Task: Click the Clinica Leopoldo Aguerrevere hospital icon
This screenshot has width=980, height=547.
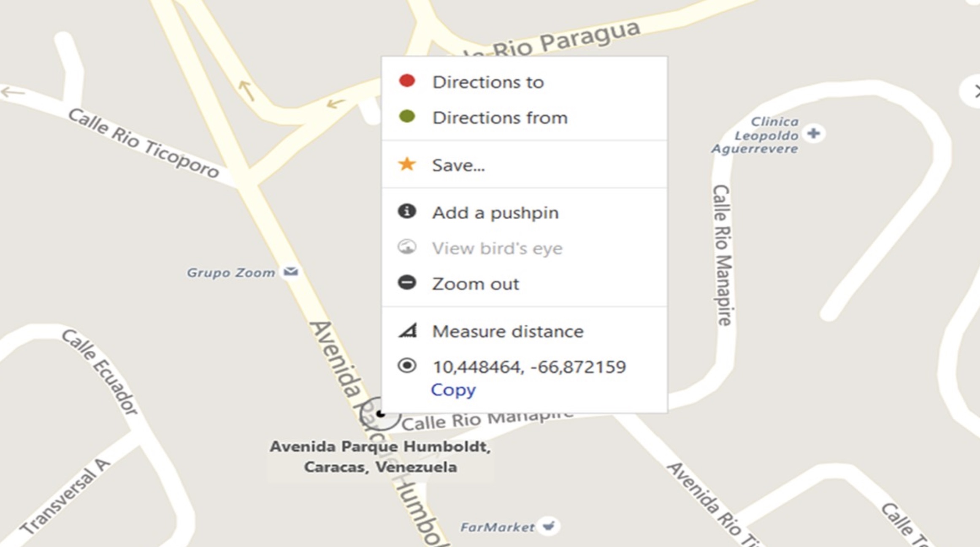Action: (x=813, y=134)
